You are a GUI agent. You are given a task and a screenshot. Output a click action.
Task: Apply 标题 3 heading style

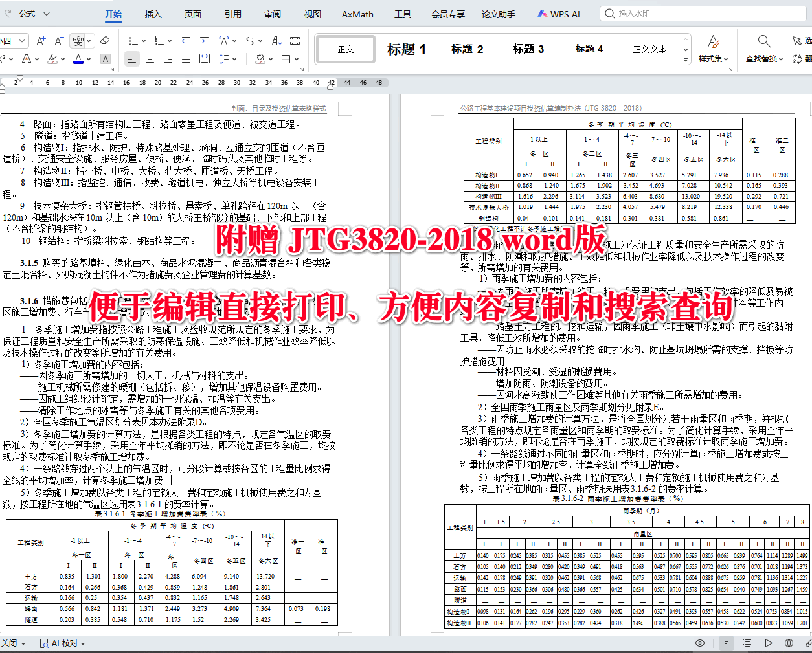[x=528, y=49]
